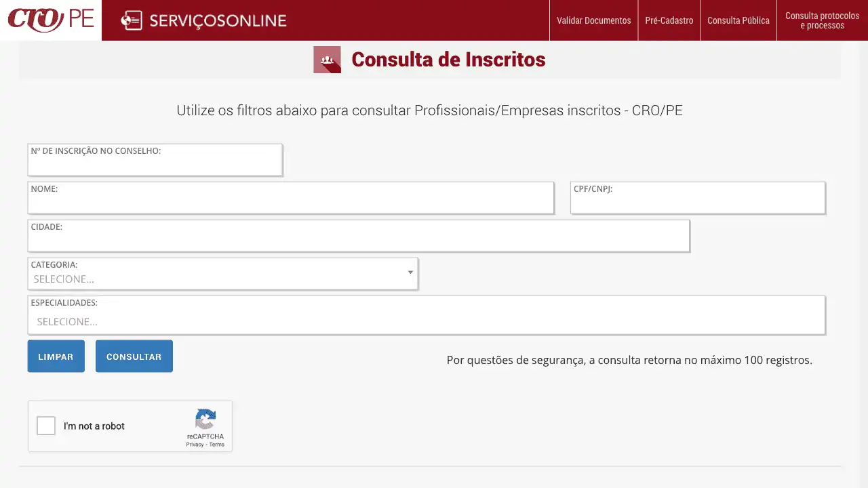Click the reCAPTCHA logo icon
The image size is (868, 488).
[205, 419]
